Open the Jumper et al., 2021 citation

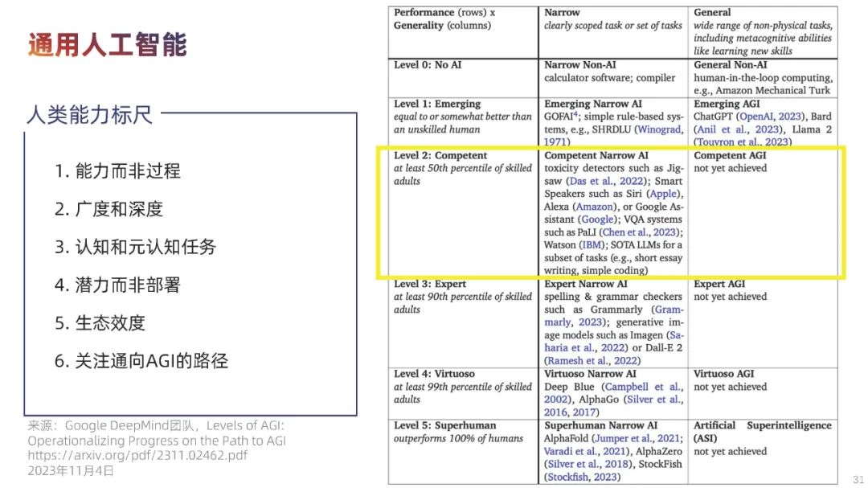pyautogui.click(x=637, y=438)
